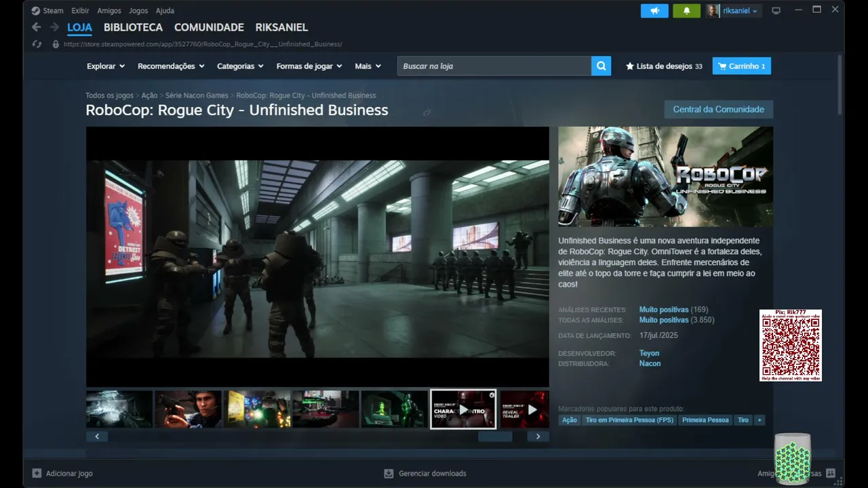Open the Série Nacon Games breadcrumb
Image resolution: width=868 pixels, height=488 pixels.
point(197,96)
